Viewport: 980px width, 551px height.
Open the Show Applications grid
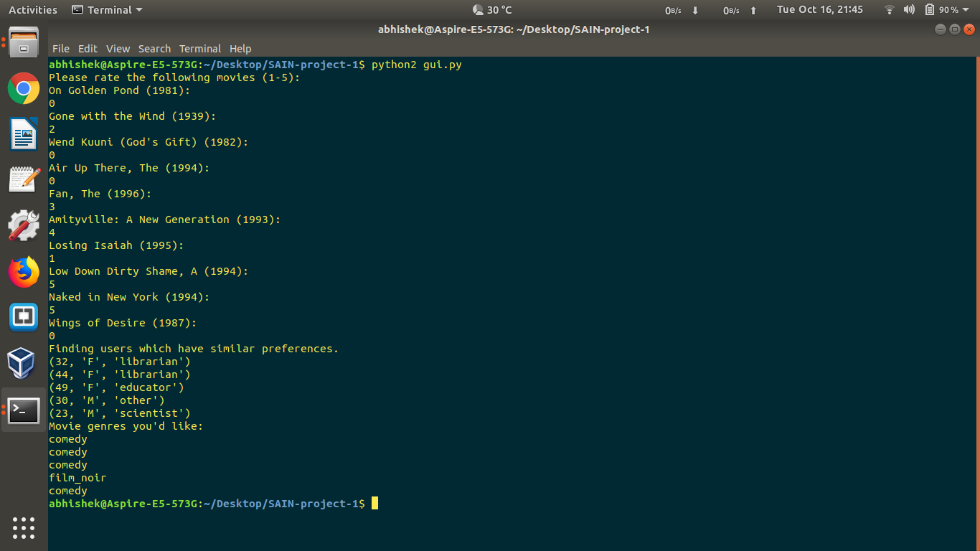tap(24, 528)
